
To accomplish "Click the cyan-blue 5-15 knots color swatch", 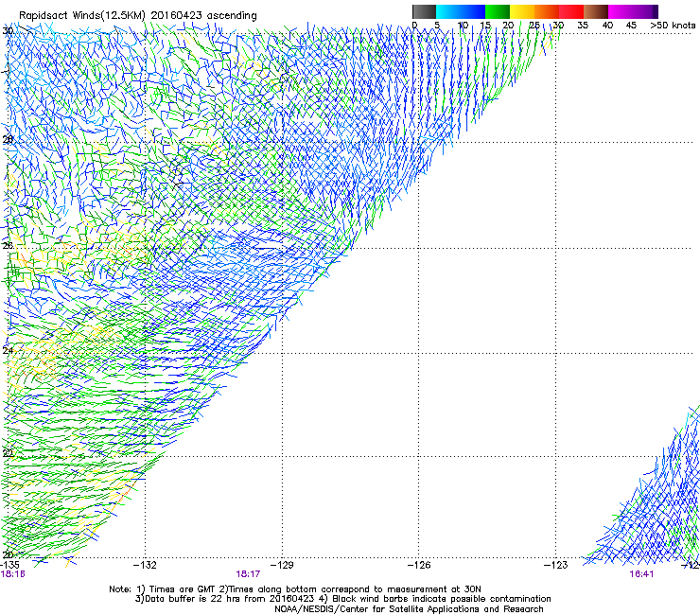I will pos(461,11).
